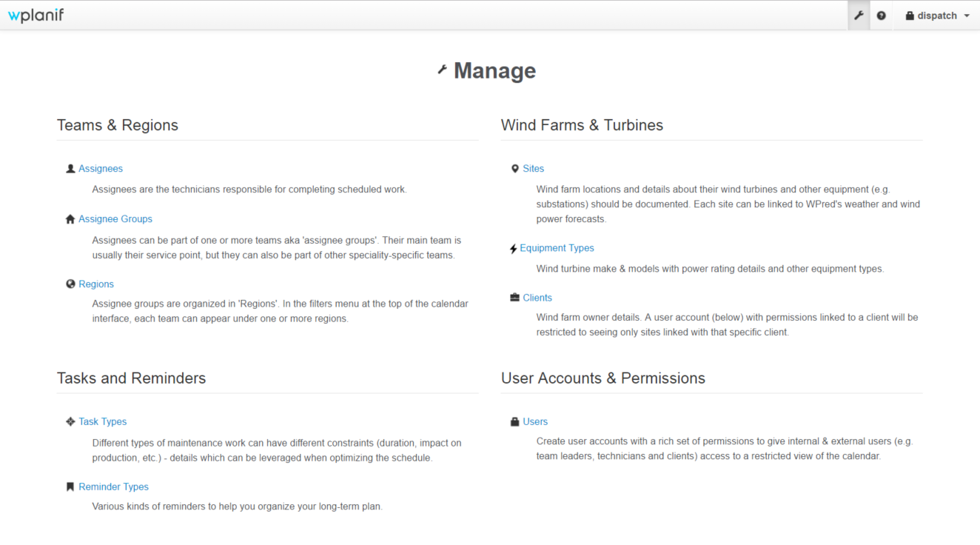Open the Users management link
The image size is (980, 545).
pyautogui.click(x=535, y=422)
